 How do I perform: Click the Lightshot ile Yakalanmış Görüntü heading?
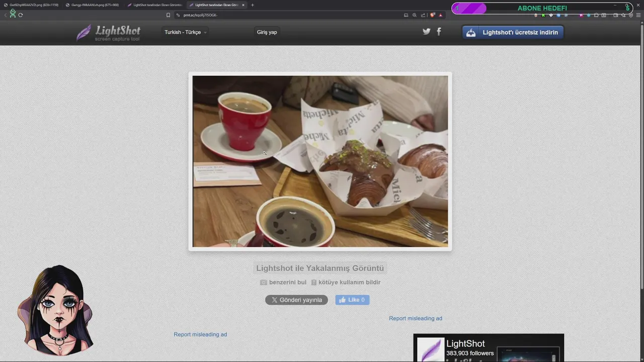coord(320,268)
